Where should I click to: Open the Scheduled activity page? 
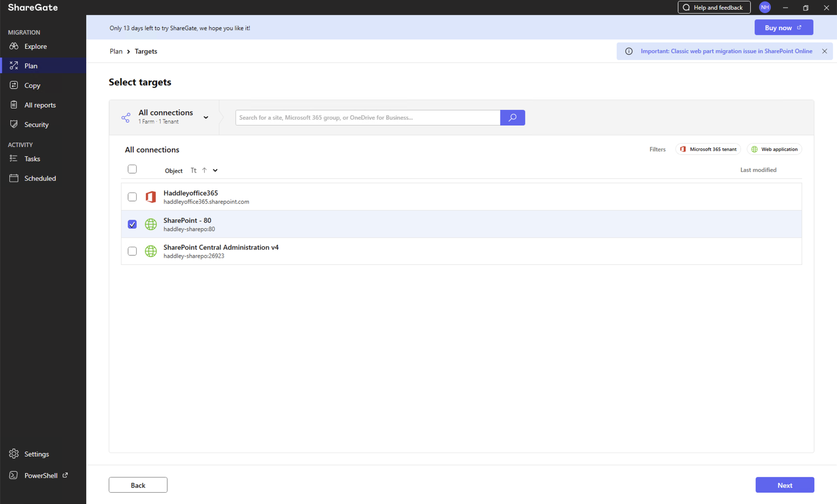40,178
